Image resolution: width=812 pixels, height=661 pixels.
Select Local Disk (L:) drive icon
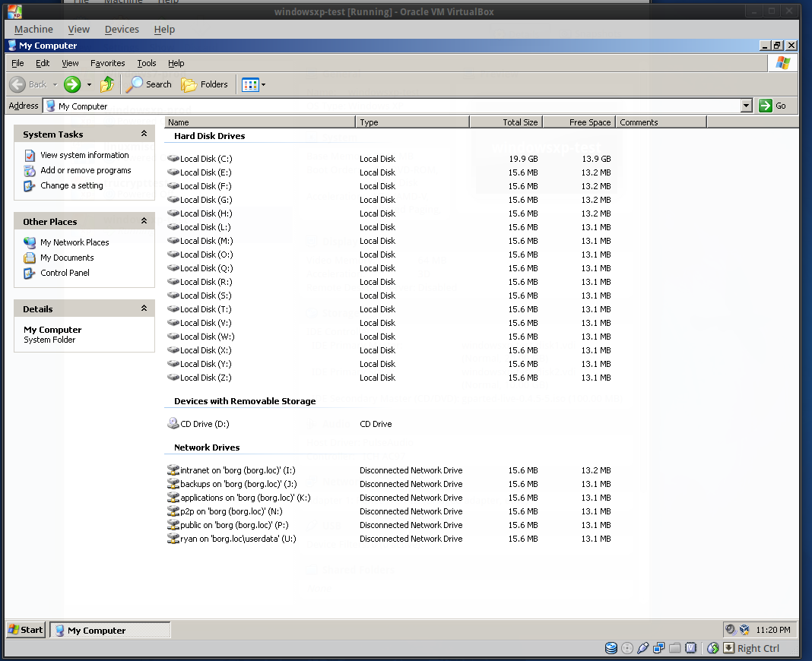[173, 227]
